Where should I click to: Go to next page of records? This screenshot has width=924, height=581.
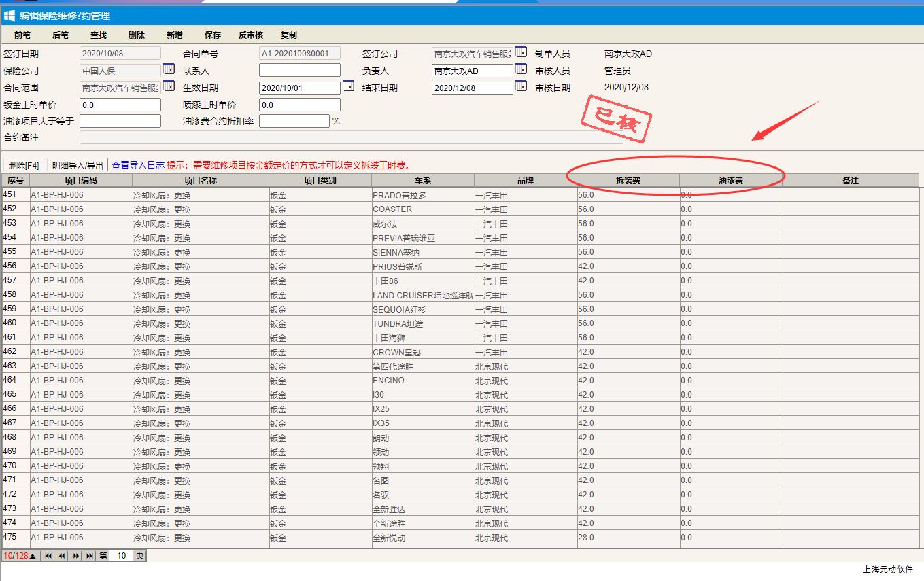point(76,556)
